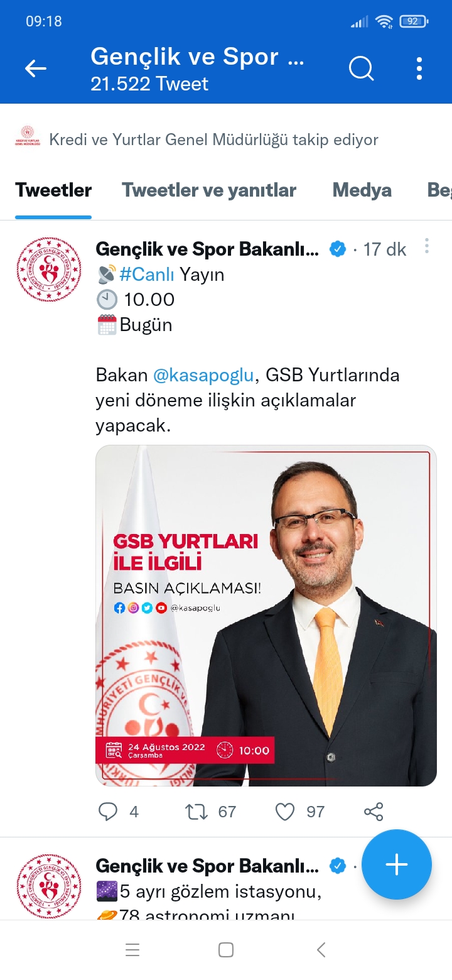The image size is (452, 980).
Task: View the GSB Yurtları press statement image
Action: (x=266, y=616)
